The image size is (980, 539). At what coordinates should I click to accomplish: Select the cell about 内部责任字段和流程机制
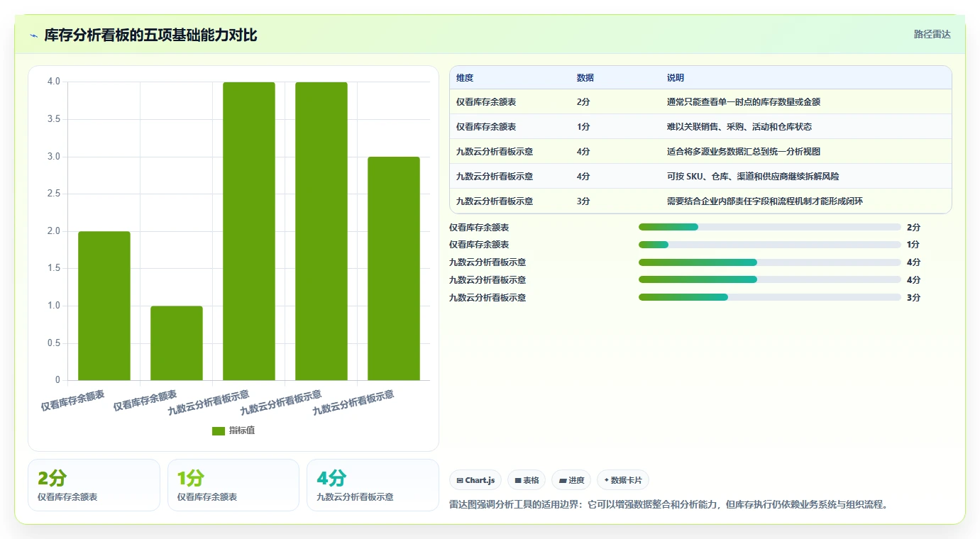[x=765, y=201]
